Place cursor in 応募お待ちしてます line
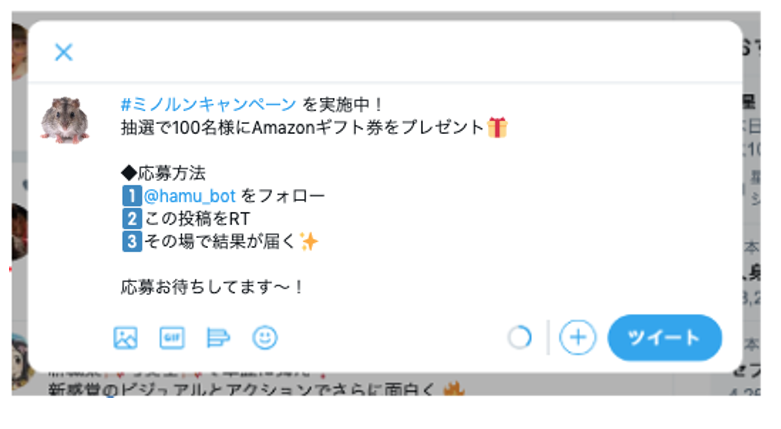The height and width of the screenshot is (429, 781). tap(211, 287)
